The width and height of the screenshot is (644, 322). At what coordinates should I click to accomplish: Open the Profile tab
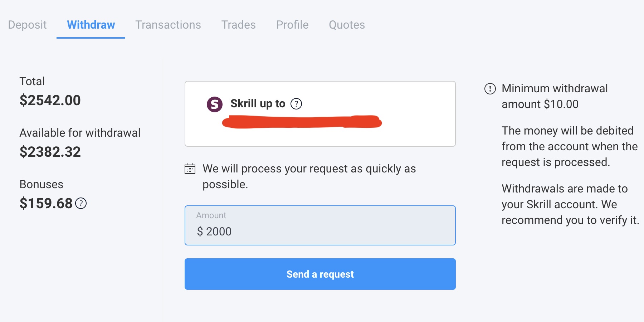[292, 25]
